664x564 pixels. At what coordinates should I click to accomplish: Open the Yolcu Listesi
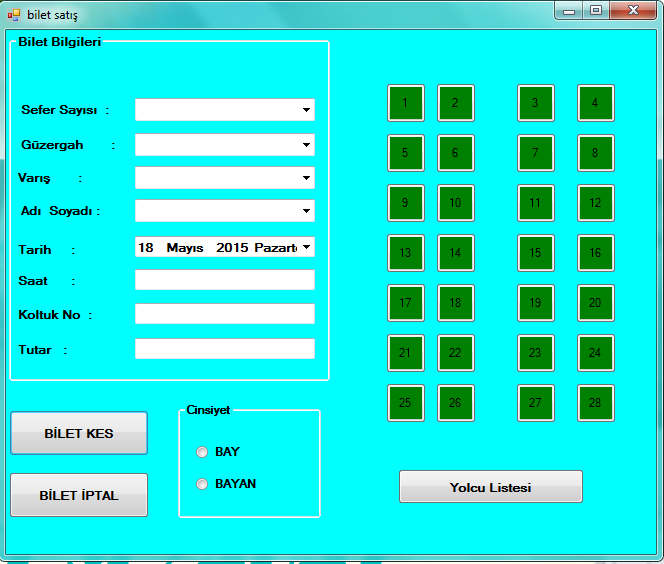coord(491,487)
